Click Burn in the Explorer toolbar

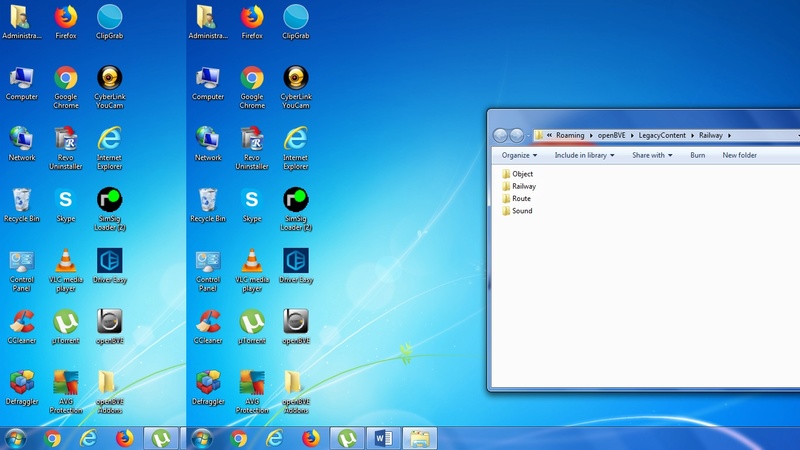point(697,155)
